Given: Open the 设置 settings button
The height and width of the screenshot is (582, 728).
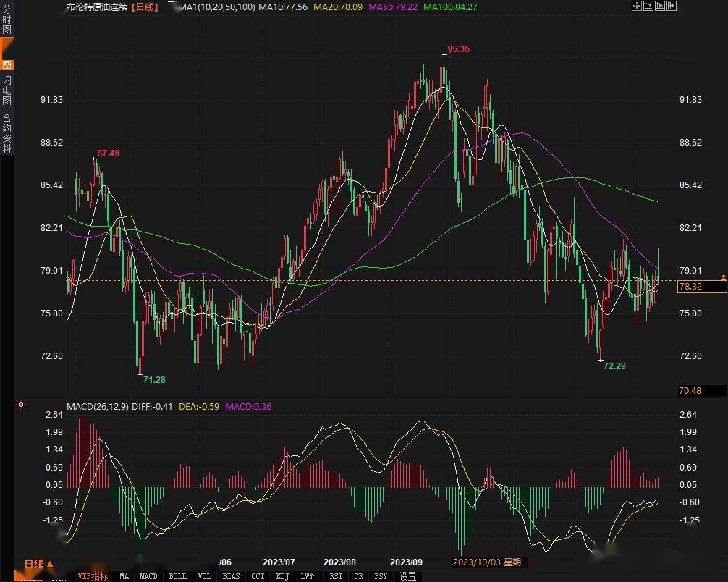Looking at the screenshot, I should pos(408,576).
